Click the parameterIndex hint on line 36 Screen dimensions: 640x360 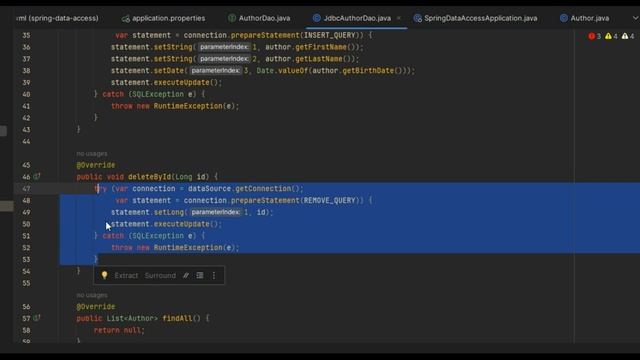tap(224, 47)
